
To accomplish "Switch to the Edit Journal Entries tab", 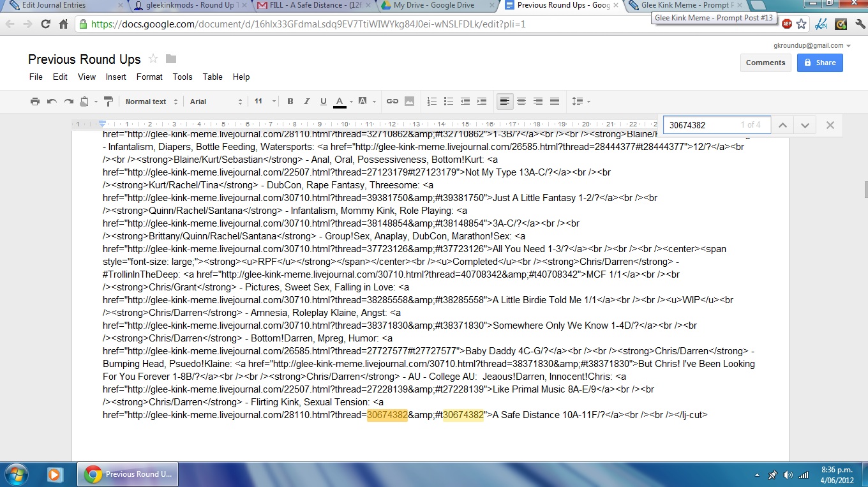I will point(66,5).
